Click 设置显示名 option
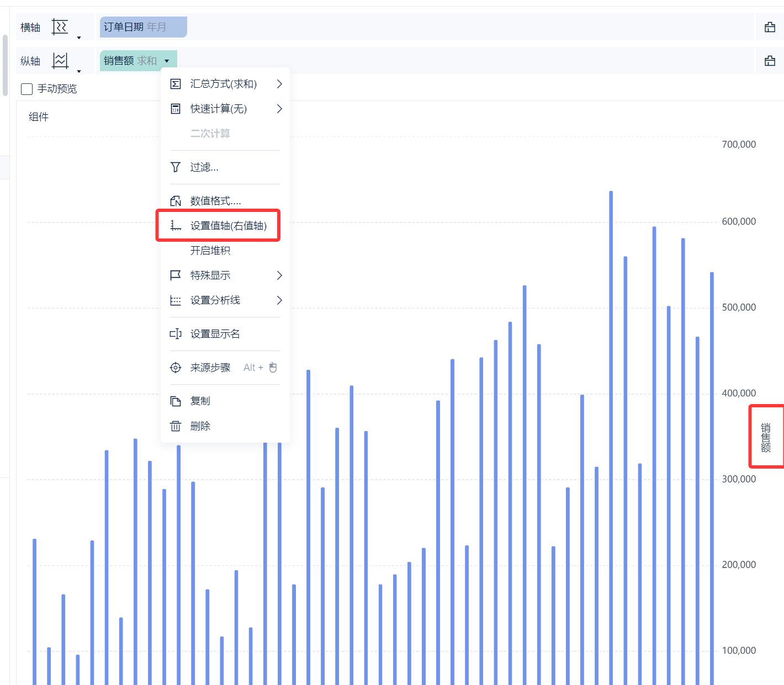This screenshot has height=685, width=784. (x=215, y=334)
